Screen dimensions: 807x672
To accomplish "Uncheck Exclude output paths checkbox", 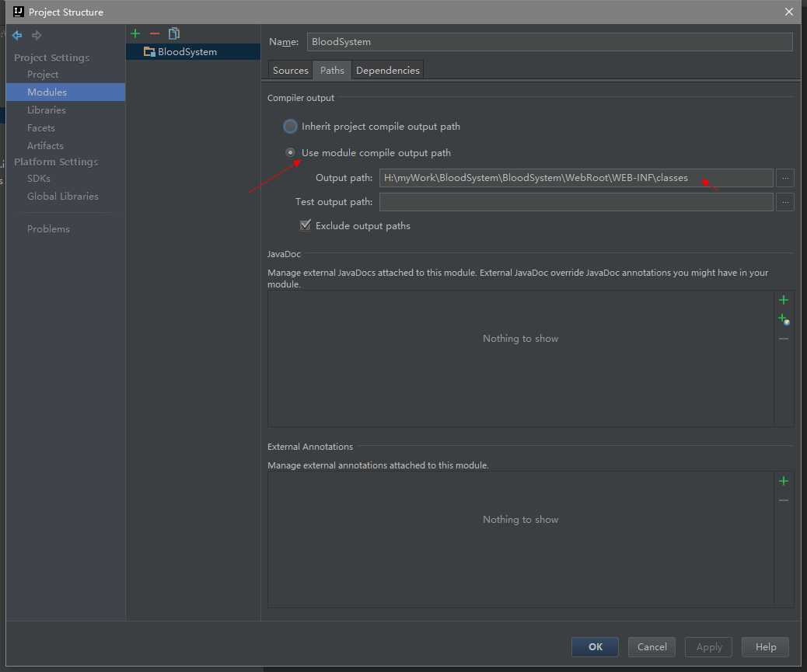I will coord(306,225).
